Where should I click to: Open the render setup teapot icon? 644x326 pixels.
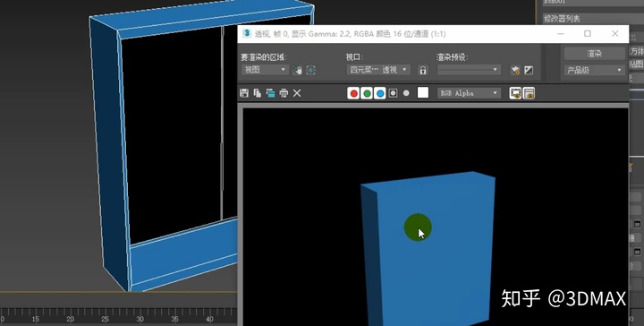click(515, 70)
